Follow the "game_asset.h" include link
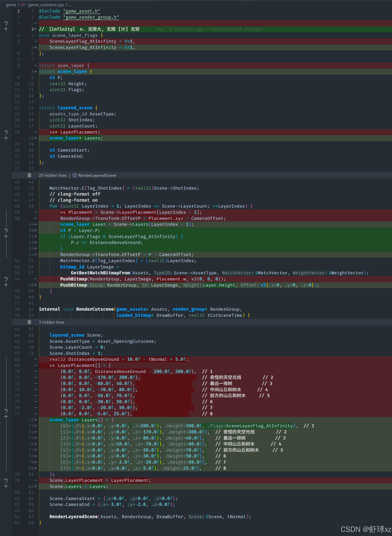This screenshot has width=392, height=536. pyautogui.click(x=82, y=11)
